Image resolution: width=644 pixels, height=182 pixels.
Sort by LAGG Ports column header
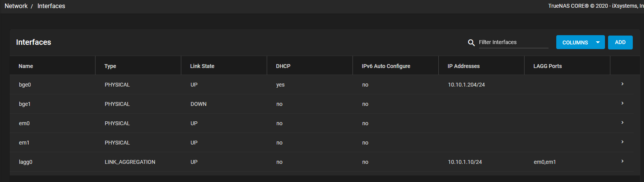[548, 66]
